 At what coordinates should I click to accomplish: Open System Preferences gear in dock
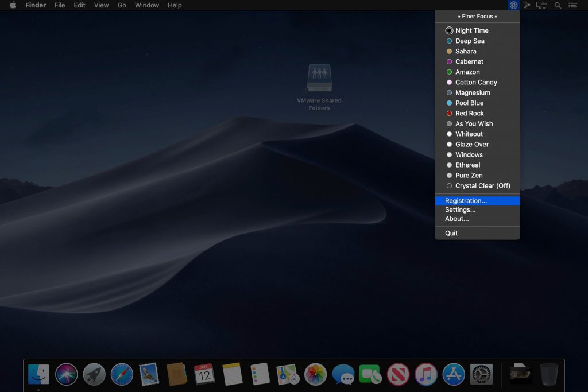[481, 374]
